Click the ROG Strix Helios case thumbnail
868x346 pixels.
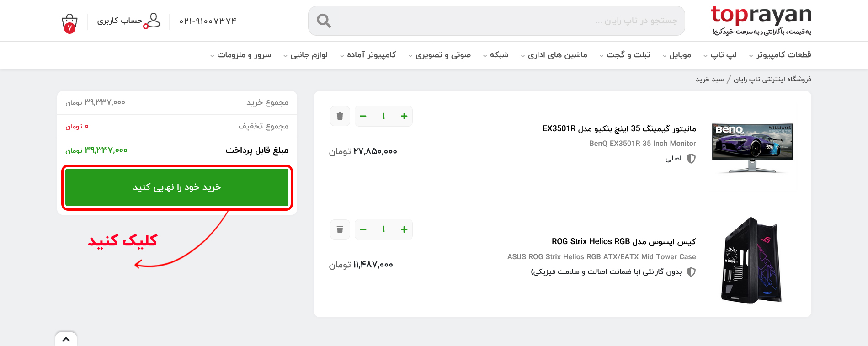click(x=752, y=261)
